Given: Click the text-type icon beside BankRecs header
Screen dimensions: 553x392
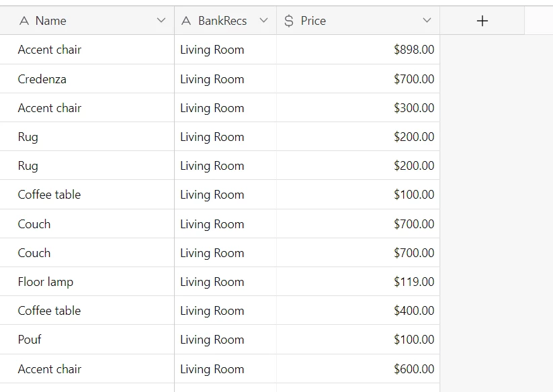Looking at the screenshot, I should [x=186, y=21].
